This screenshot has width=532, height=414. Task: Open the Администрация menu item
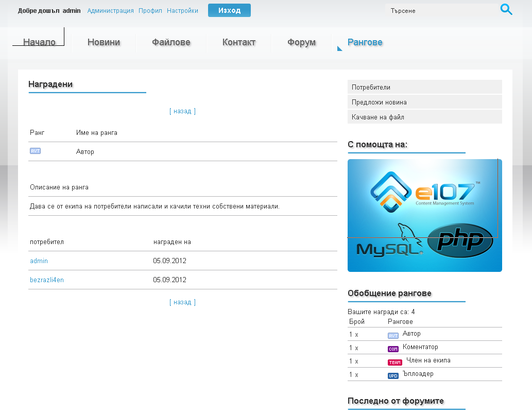(110, 10)
